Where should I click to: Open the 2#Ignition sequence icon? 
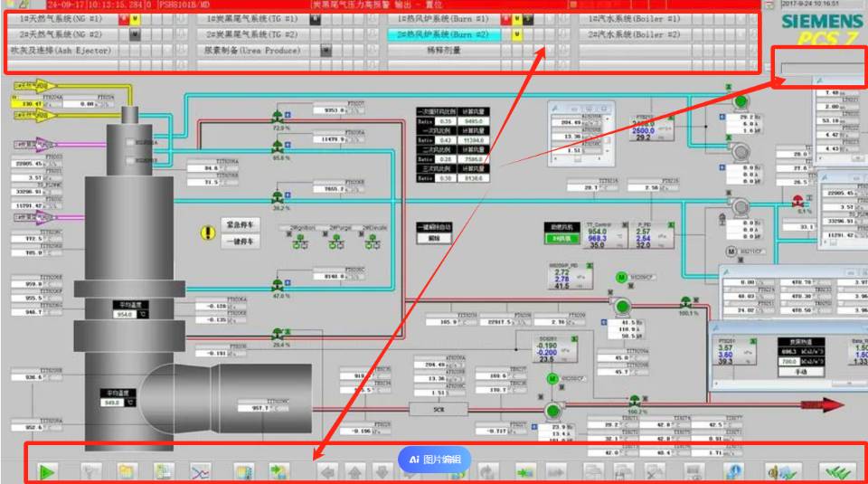pyautogui.click(x=300, y=242)
